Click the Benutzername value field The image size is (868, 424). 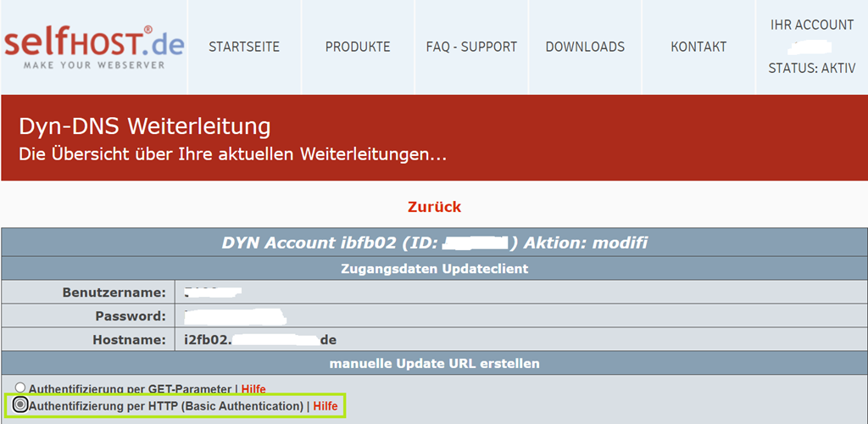pyautogui.click(x=214, y=293)
